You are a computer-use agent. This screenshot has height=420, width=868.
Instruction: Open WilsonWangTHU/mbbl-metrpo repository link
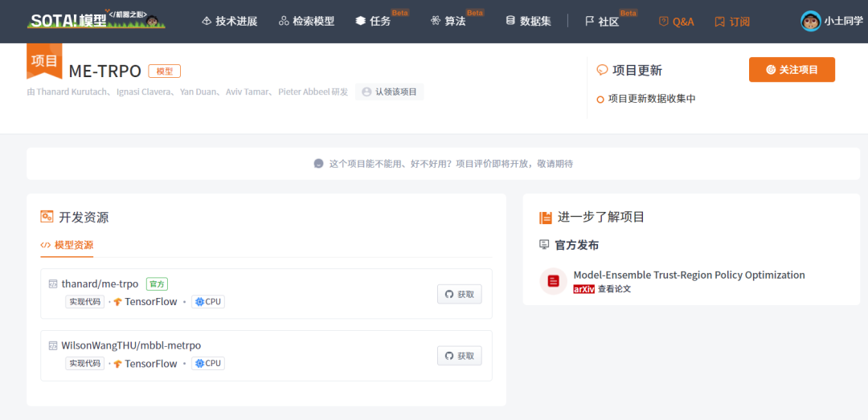click(x=131, y=345)
